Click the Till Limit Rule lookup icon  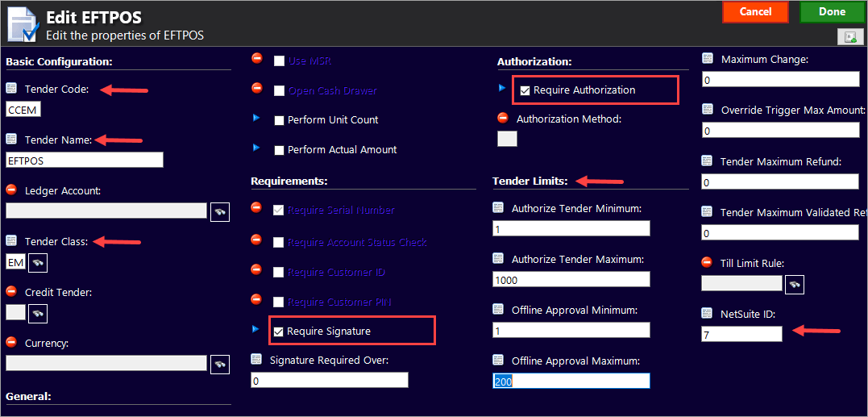[793, 284]
